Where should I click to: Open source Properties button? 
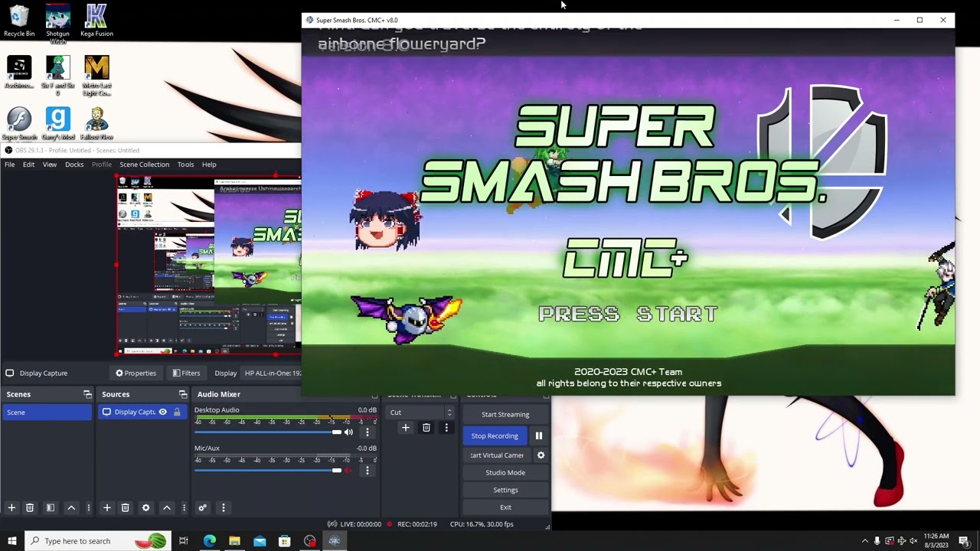pyautogui.click(x=136, y=373)
